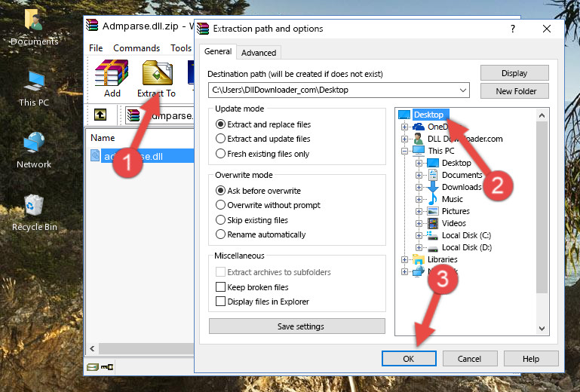Click the archive icon in WinRAR address bar
Screen dimensions: 580x392
tap(133, 115)
